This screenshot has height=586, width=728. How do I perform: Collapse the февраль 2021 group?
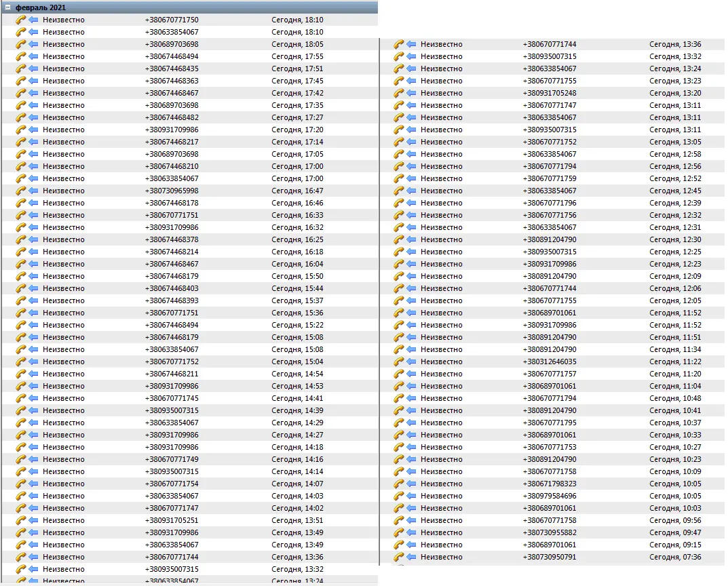(7, 7)
